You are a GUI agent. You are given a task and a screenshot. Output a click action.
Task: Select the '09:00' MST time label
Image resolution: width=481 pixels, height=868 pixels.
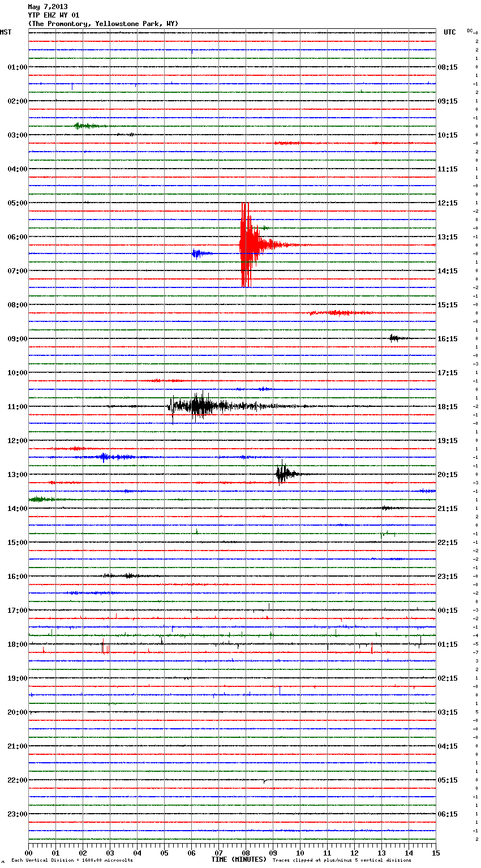[17, 339]
